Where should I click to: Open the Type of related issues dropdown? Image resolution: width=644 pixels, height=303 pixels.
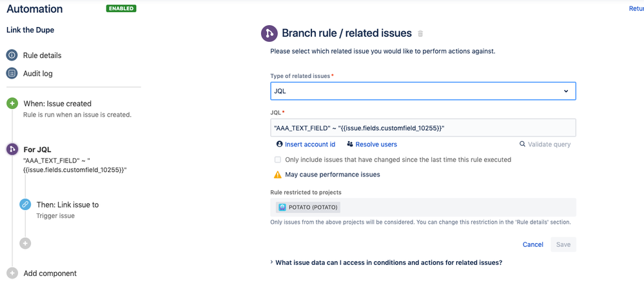(423, 91)
